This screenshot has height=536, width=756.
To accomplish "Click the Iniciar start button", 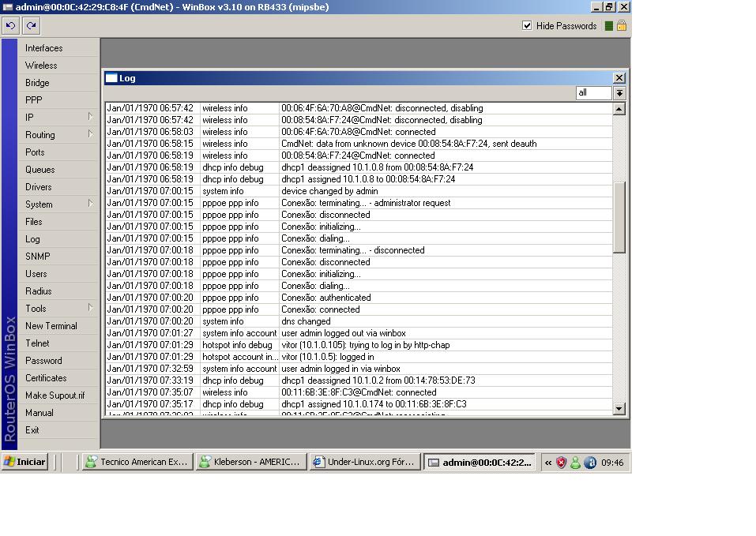I will [24, 462].
